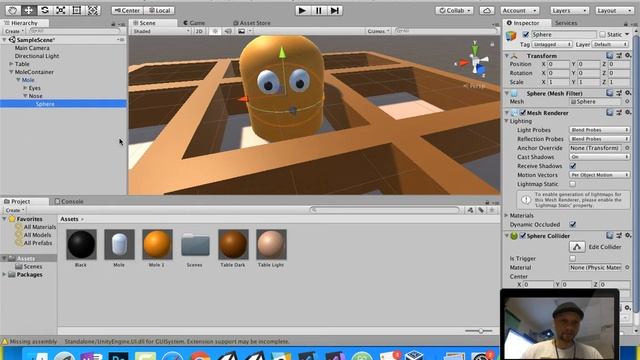Toggle Center pivot button
The height and width of the screenshot is (360, 640).
(127, 10)
